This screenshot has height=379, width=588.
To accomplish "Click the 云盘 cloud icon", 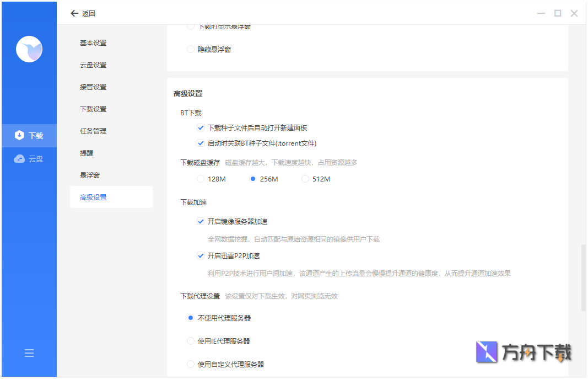I will tap(18, 158).
